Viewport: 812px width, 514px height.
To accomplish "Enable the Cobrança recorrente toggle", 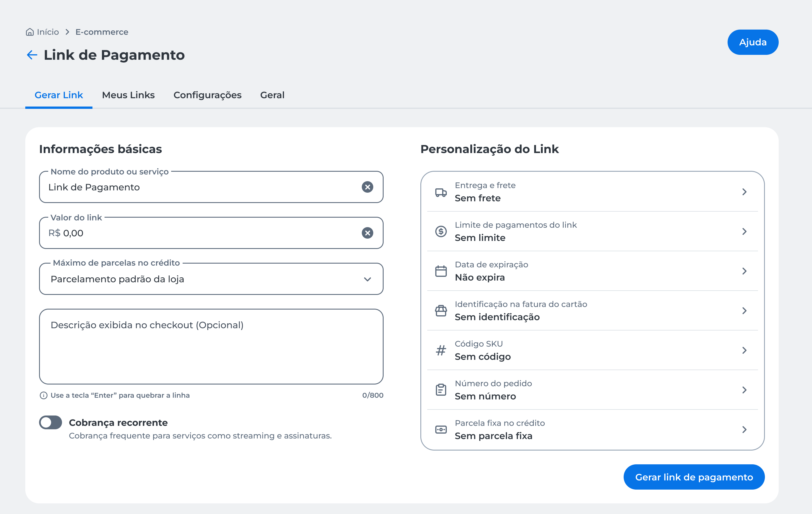I will [x=51, y=422].
